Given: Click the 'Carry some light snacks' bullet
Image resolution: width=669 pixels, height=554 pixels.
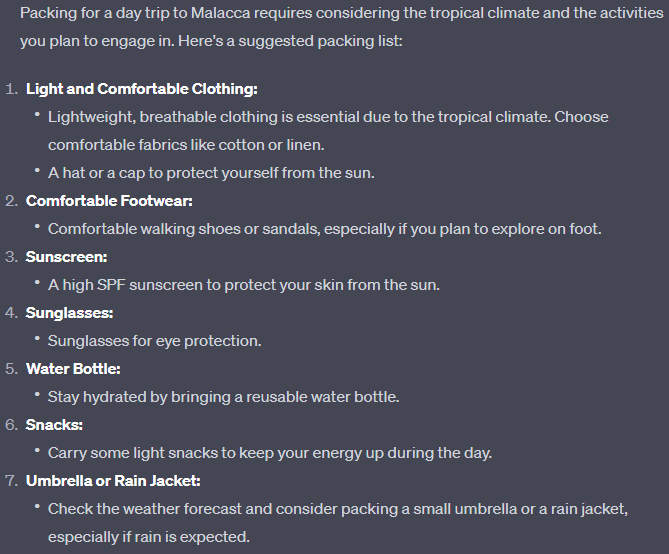Looking at the screenshot, I should (270, 452).
